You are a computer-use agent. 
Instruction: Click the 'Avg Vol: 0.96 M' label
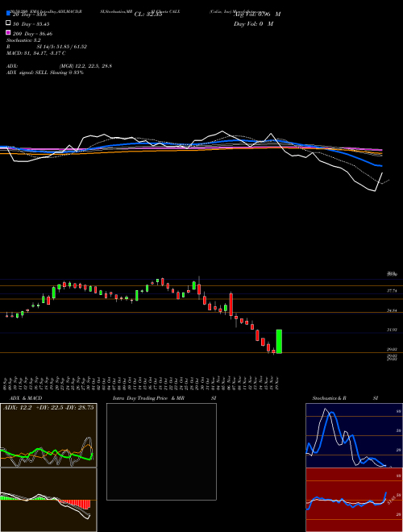click(257, 15)
